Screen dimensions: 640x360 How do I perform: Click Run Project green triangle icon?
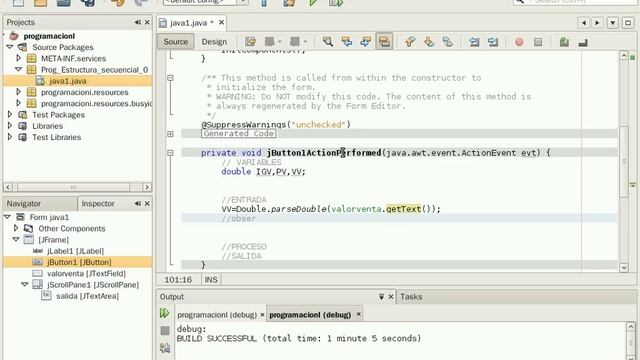pos(313,2)
